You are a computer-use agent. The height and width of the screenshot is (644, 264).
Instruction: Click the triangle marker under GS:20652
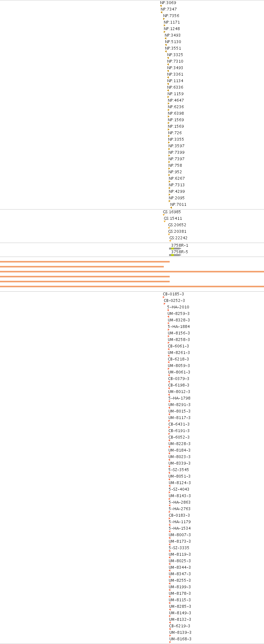coord(169,228)
